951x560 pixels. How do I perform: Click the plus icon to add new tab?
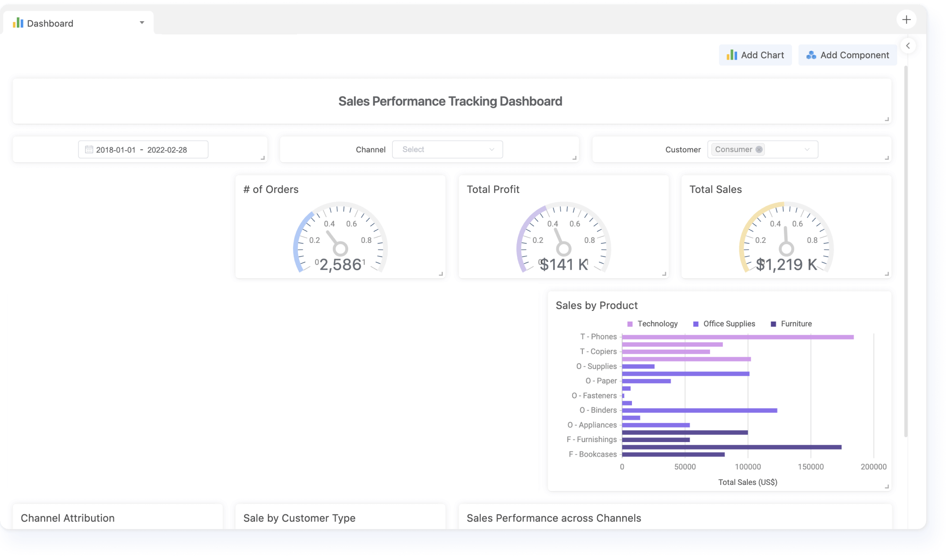(x=906, y=20)
